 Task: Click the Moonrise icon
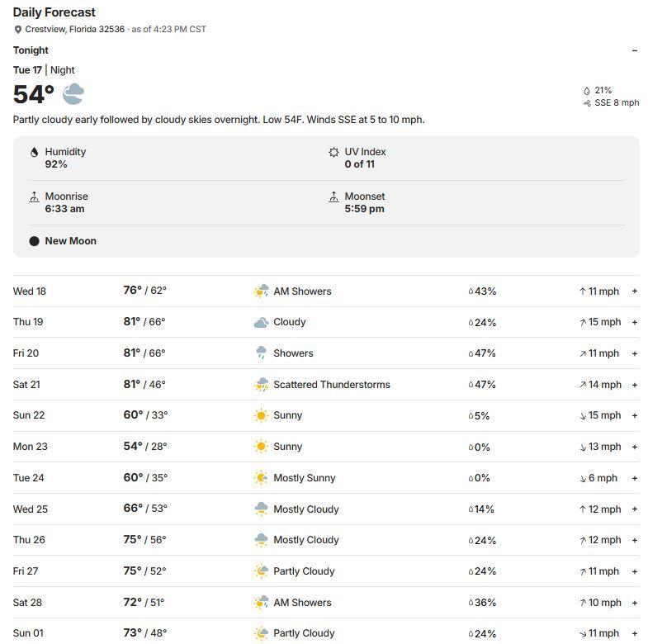[34, 197]
